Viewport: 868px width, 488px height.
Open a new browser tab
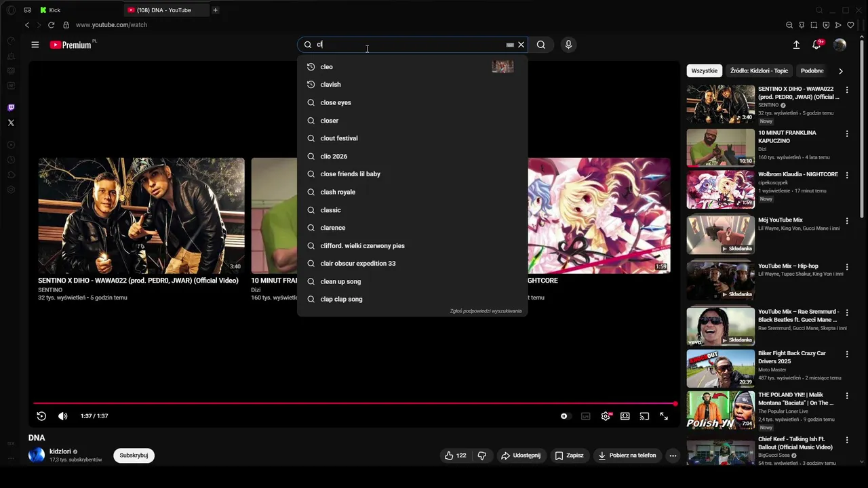[x=216, y=10]
